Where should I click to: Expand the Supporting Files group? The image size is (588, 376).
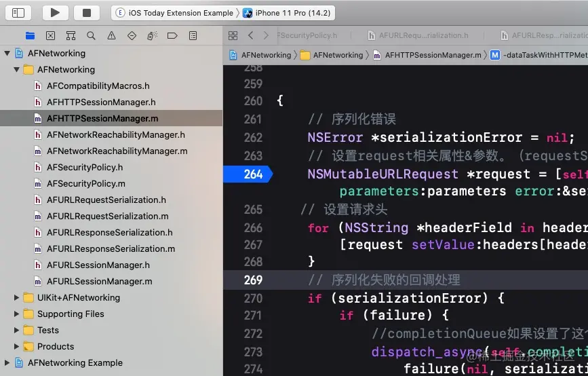(x=16, y=314)
